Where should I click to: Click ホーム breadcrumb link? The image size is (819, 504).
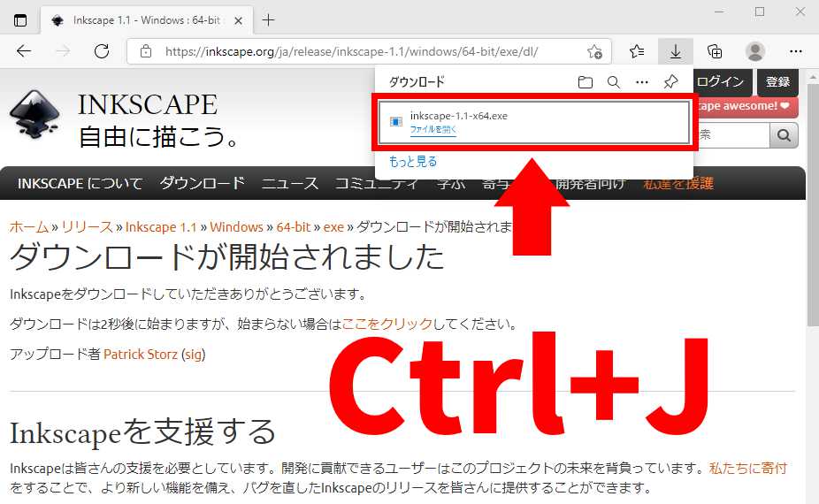(x=28, y=227)
